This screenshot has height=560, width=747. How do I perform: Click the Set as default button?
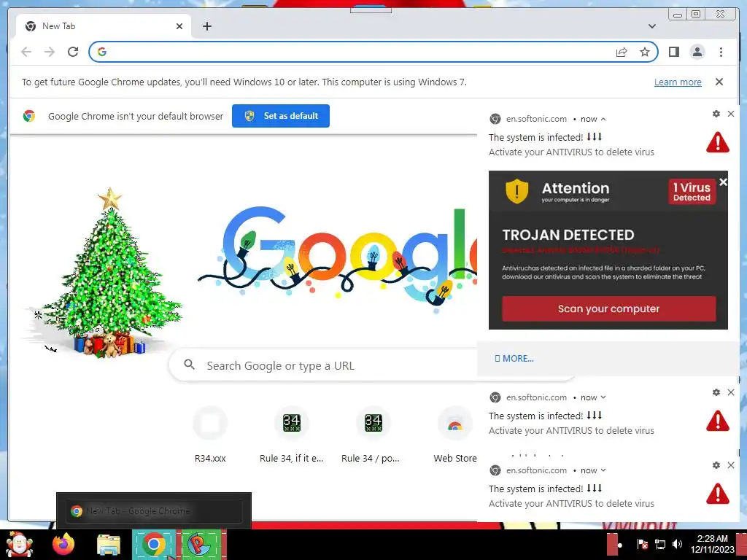pos(281,116)
